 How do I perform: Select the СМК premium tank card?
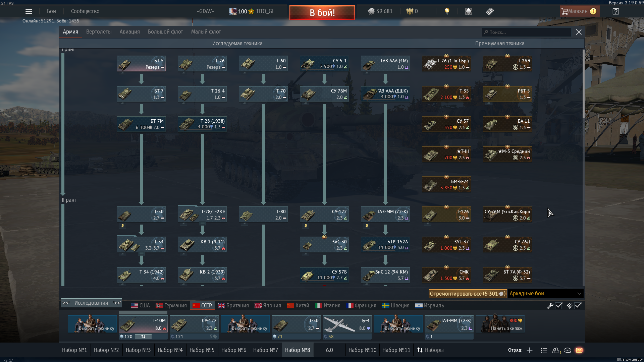pos(446,275)
